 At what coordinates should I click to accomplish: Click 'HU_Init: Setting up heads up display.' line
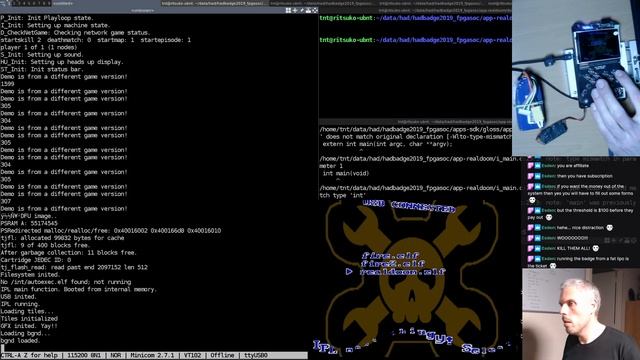(x=62, y=62)
